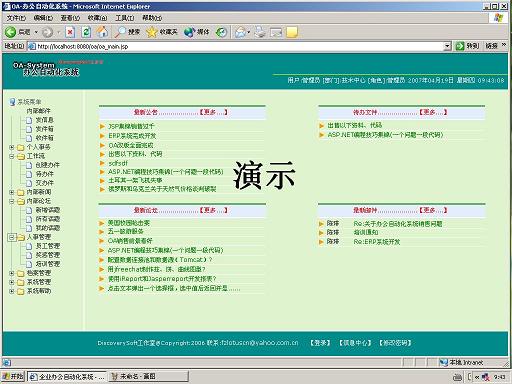Open the 查看 menu
512x384 pixels.
[70, 18]
